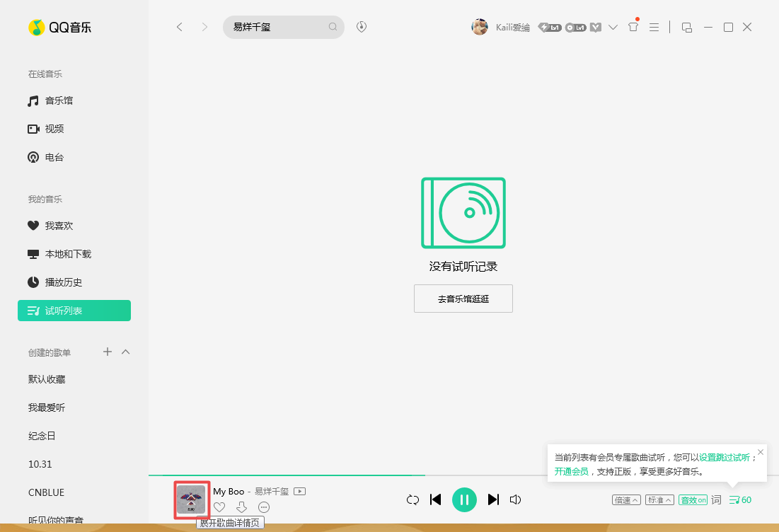Toggle loop playback mode
The height and width of the screenshot is (532, 779).
pyautogui.click(x=413, y=499)
